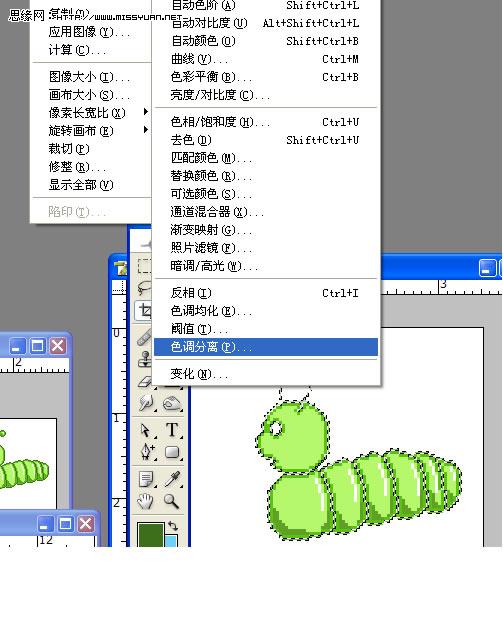Select the Healing Brush tool
Screen dimensions: 503x634
(x=144, y=336)
